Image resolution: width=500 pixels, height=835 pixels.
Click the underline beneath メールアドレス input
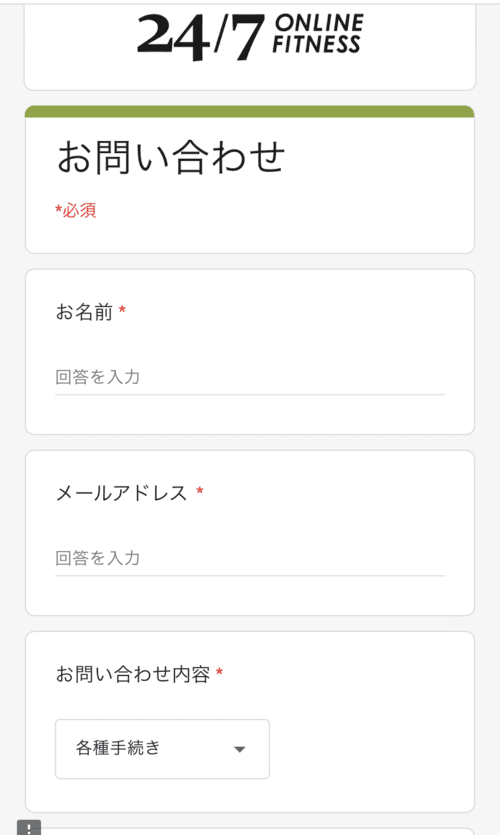[250, 576]
